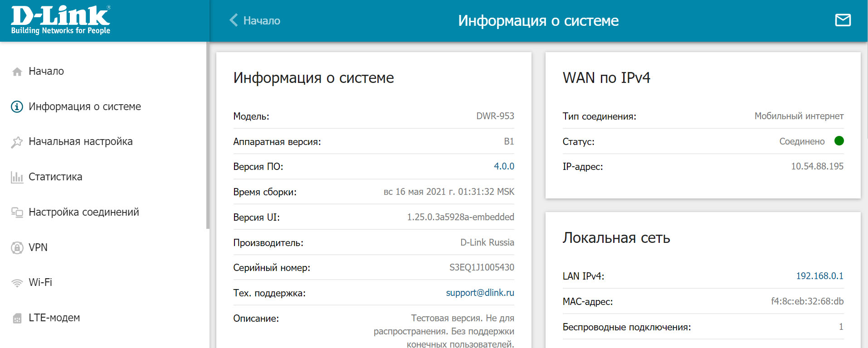Click the Локальная сеть card heading
This screenshot has height=348, width=868.
616,238
